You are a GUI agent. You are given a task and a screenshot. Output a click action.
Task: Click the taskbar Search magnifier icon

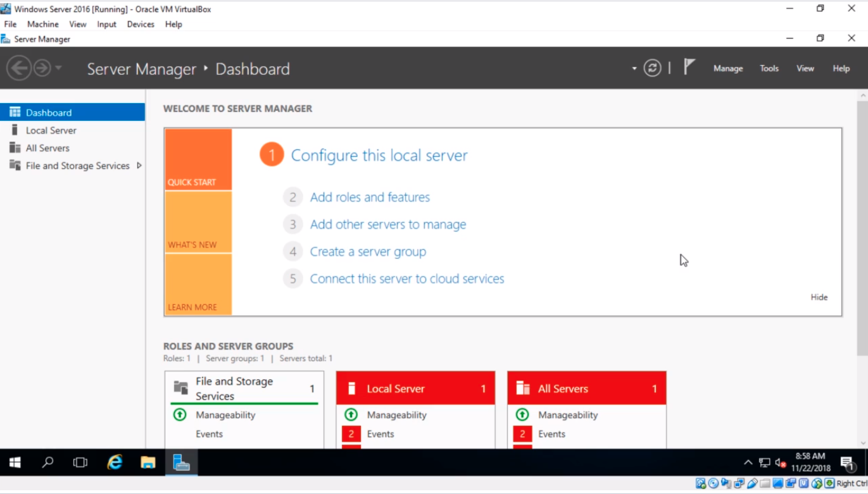(47, 462)
